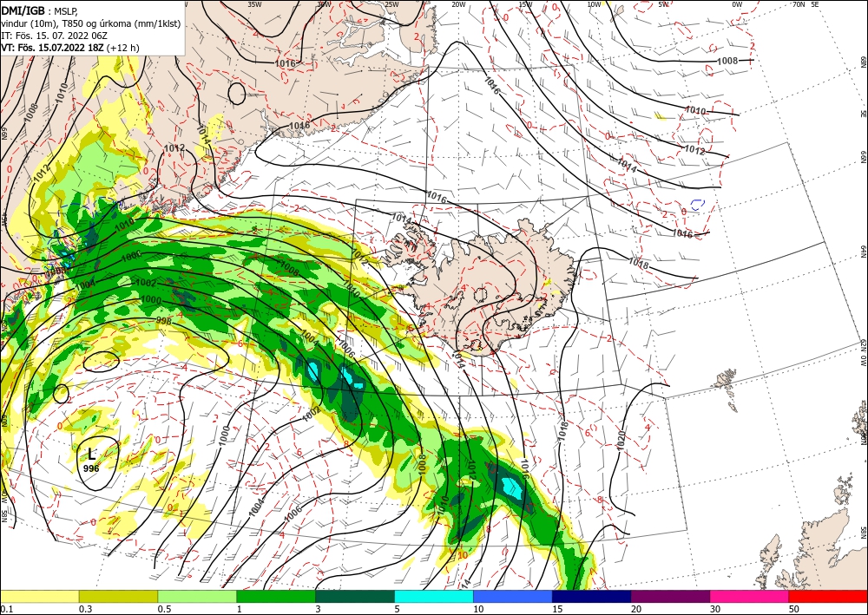
Task: Click the '0.3' legend scale value
Action: (85, 609)
